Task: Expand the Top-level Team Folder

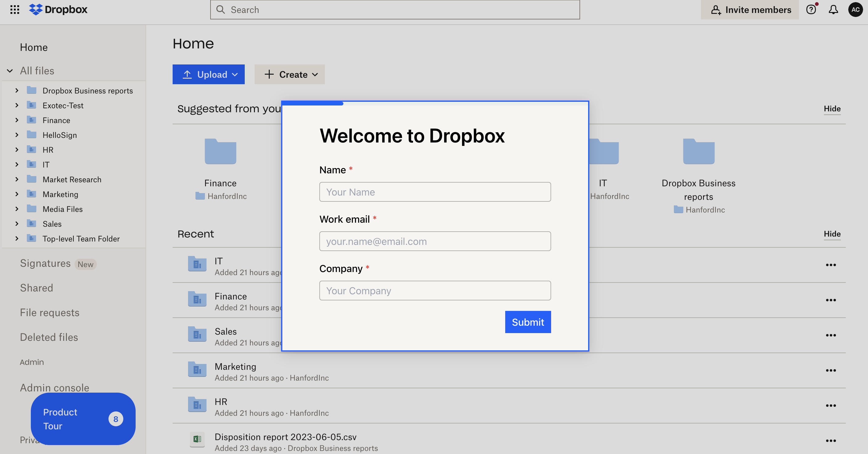Action: tap(17, 239)
